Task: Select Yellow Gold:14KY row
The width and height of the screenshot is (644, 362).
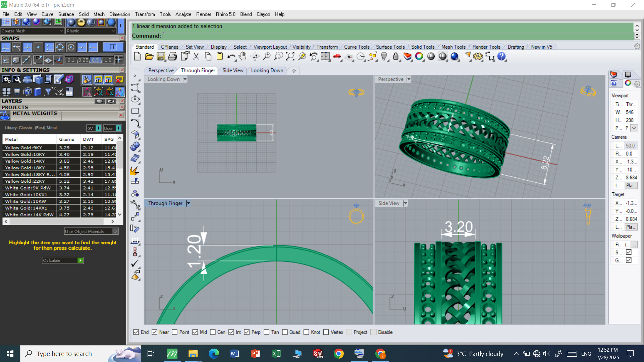Action: pyautogui.click(x=60, y=161)
